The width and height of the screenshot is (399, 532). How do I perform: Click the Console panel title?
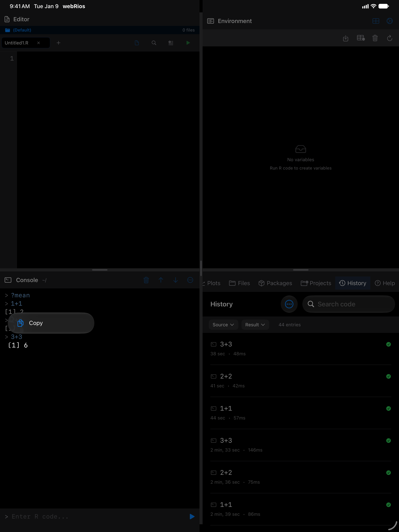[27, 280]
